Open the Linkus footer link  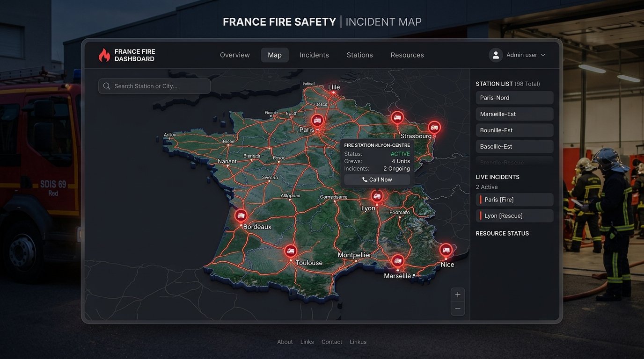coord(358,342)
